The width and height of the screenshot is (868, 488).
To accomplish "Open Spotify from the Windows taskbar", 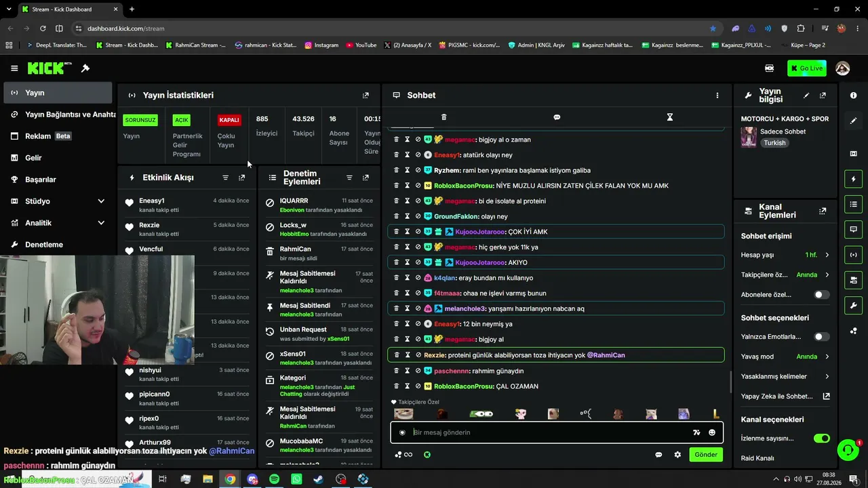I will (274, 479).
